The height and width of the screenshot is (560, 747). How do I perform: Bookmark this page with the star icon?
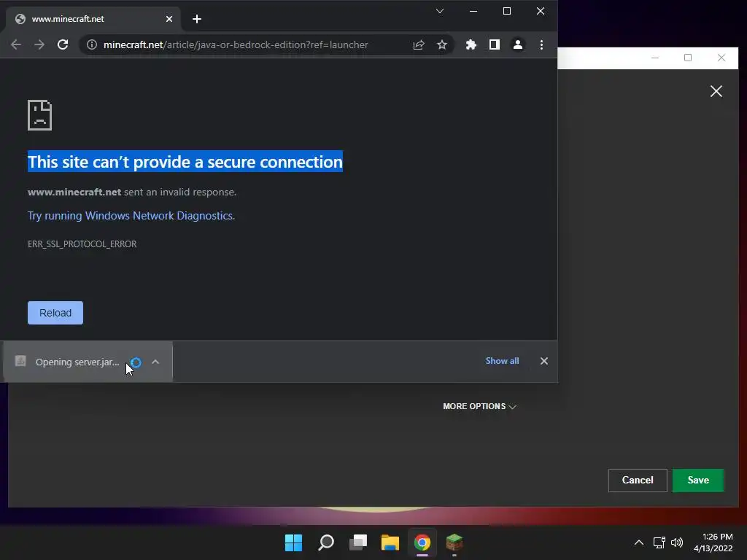coord(442,44)
